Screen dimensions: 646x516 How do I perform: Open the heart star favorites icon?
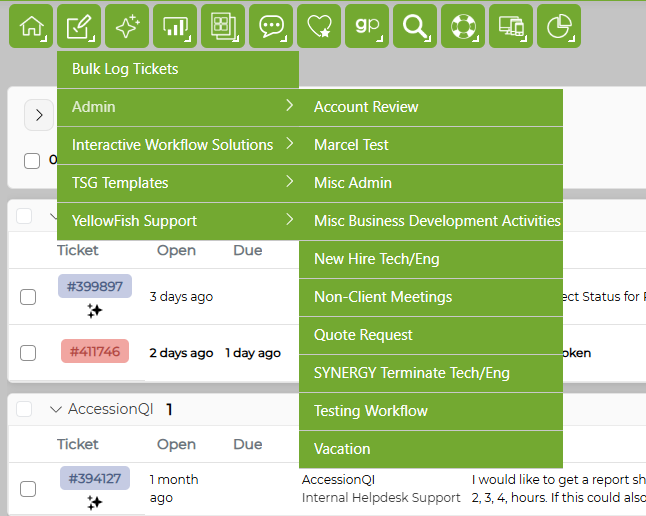pyautogui.click(x=319, y=26)
